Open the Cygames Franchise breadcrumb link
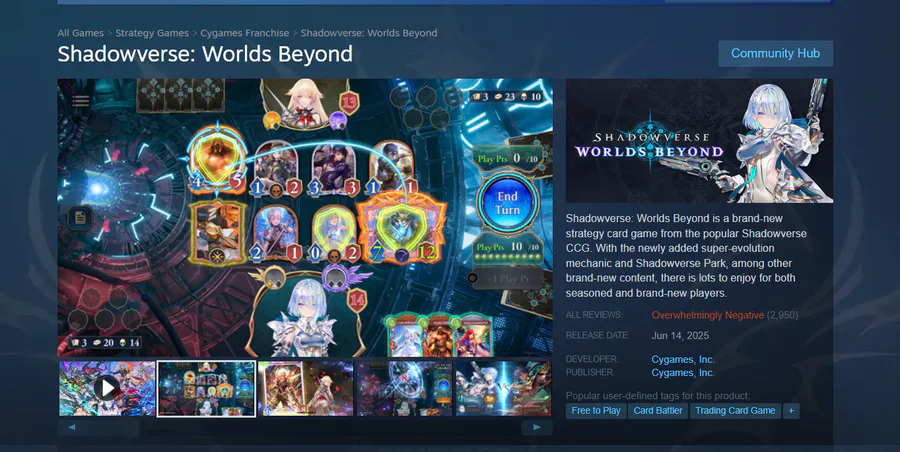 coord(245,33)
